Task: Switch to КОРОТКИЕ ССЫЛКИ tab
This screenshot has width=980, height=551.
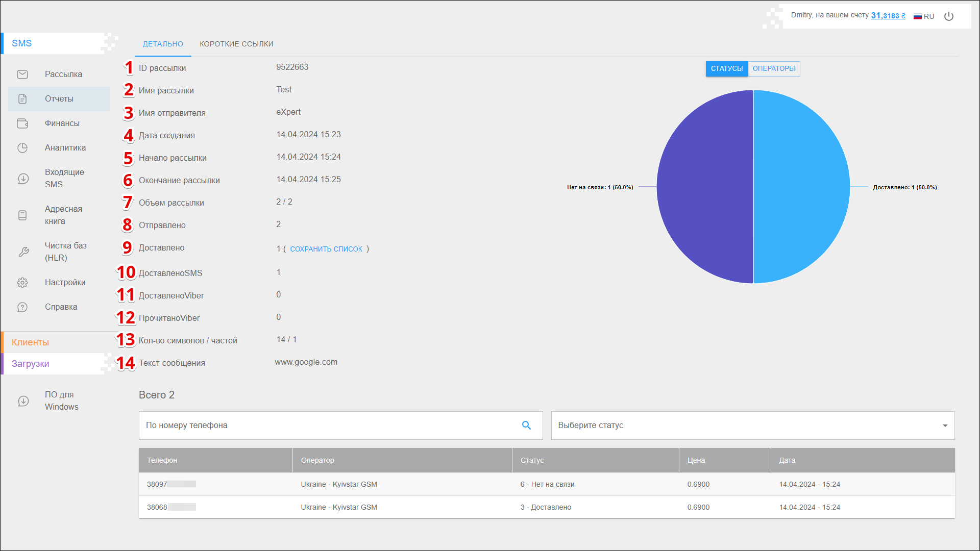Action: click(x=236, y=44)
